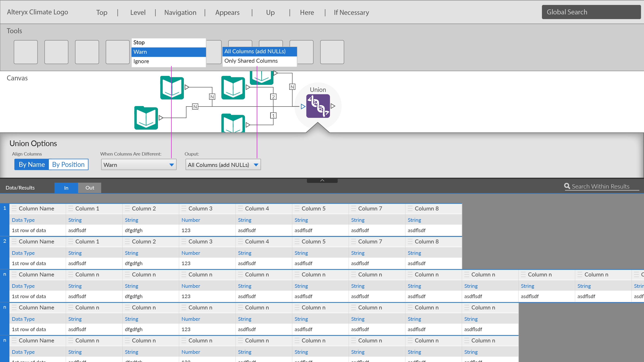Viewport: 644px width, 362px height.
Task: Click connection label box numbered 1
Action: coord(273,115)
